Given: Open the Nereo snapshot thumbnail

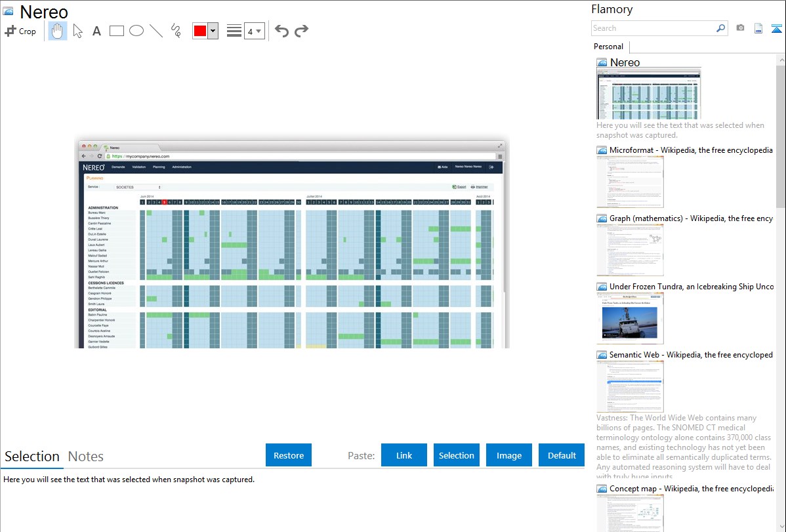Looking at the screenshot, I should point(649,94).
